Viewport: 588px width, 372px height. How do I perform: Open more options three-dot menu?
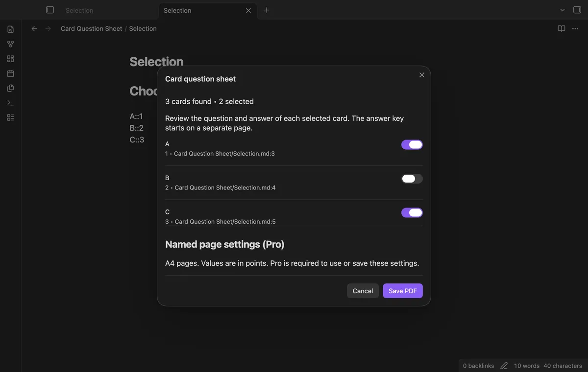575,28
